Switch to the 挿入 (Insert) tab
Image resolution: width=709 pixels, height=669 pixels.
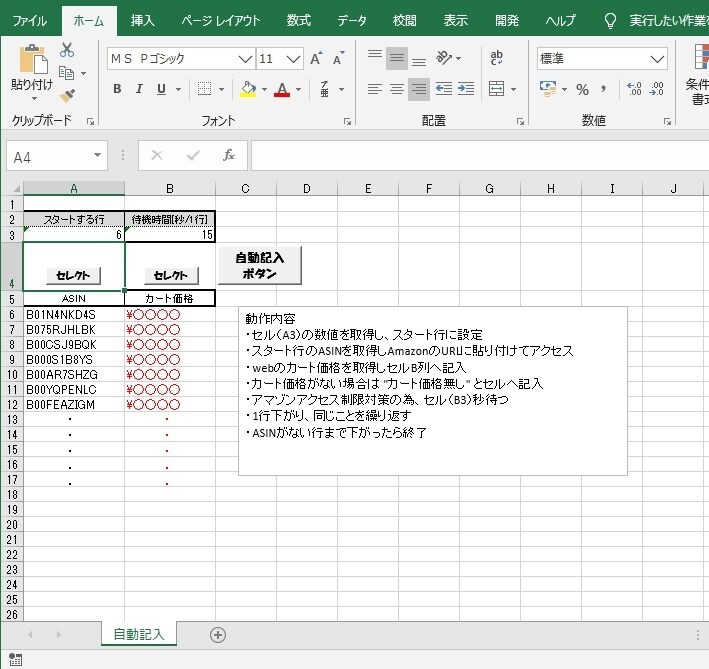[142, 21]
